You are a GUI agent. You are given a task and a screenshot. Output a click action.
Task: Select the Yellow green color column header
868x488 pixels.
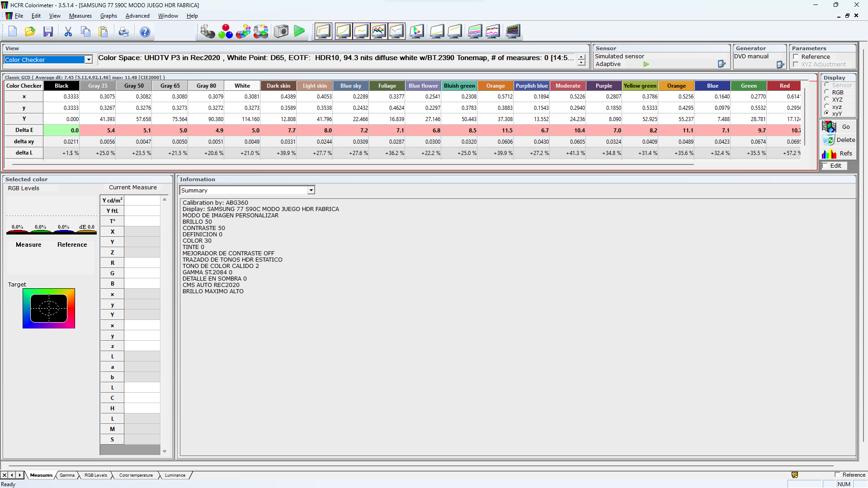[640, 86]
